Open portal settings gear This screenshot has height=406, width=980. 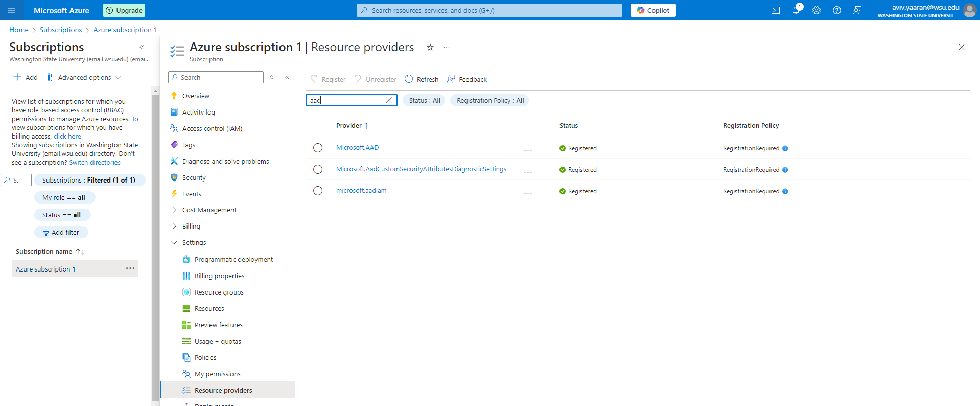[816, 10]
